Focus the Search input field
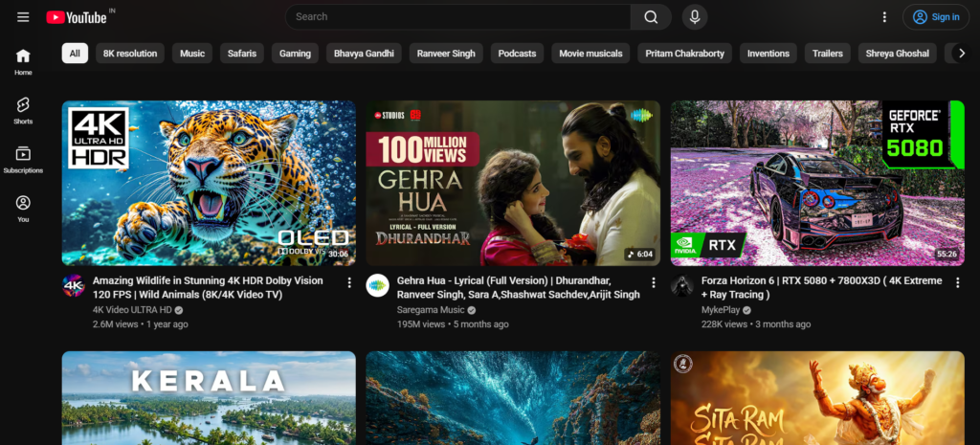 457,17
